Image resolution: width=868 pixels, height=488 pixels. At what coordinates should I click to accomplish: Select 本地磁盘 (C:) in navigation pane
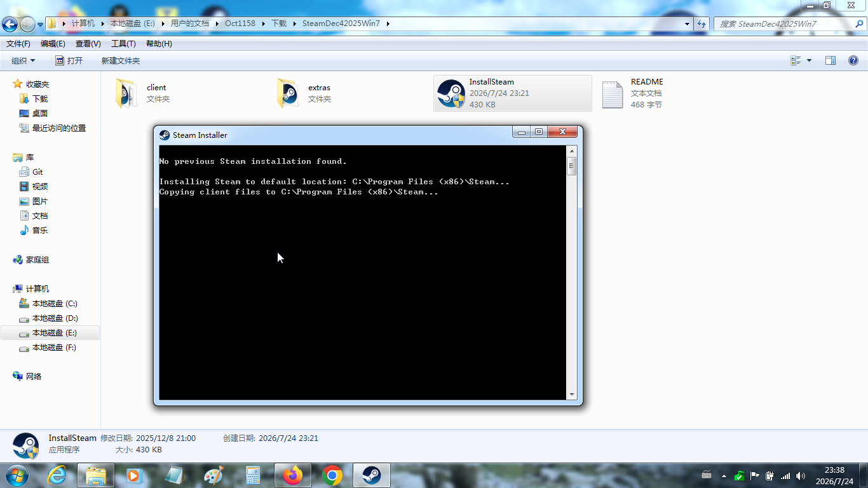click(x=55, y=304)
